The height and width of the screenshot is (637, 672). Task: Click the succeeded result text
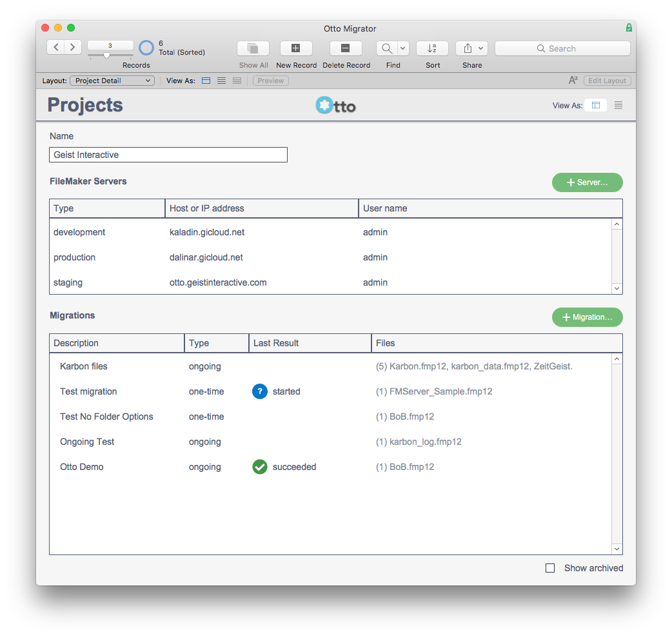point(295,467)
